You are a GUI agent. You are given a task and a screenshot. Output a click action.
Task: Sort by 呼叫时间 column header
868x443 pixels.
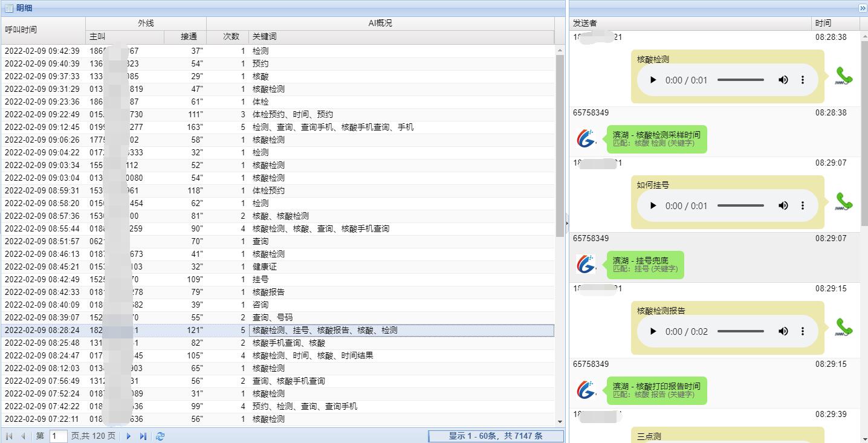(42, 30)
